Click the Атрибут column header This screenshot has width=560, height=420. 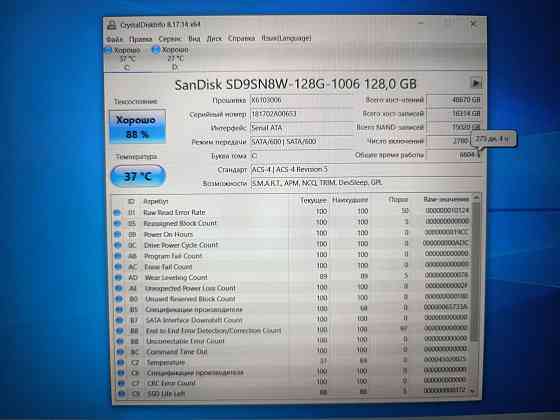point(156,202)
